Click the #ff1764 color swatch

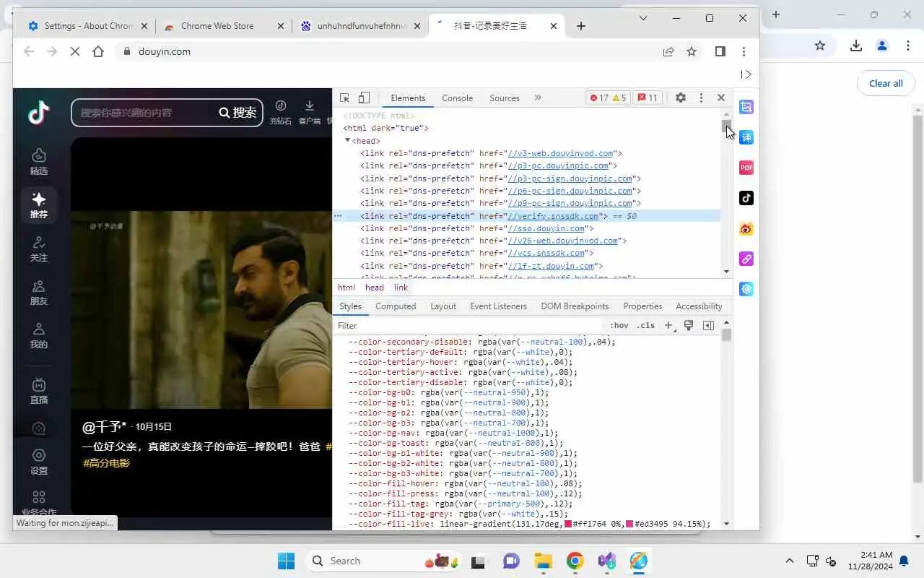[568, 524]
